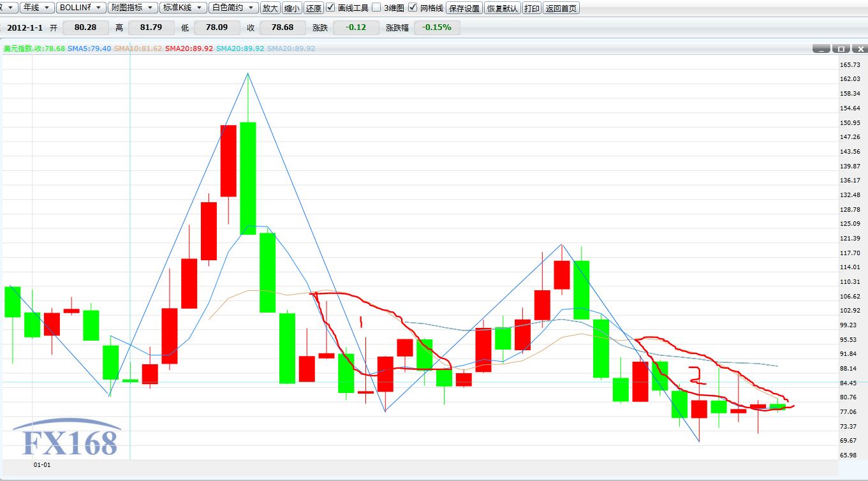Click the change value -0.12
The image size is (868, 481).
click(356, 27)
